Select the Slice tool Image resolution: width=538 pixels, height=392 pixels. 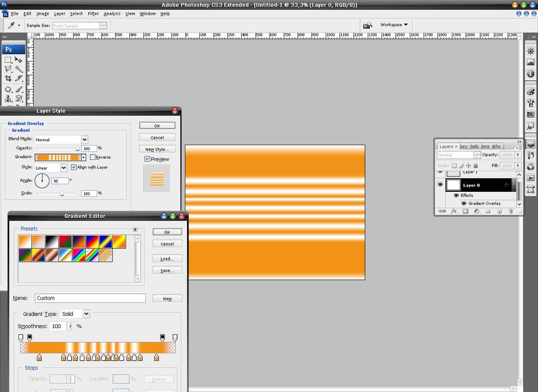click(x=18, y=78)
